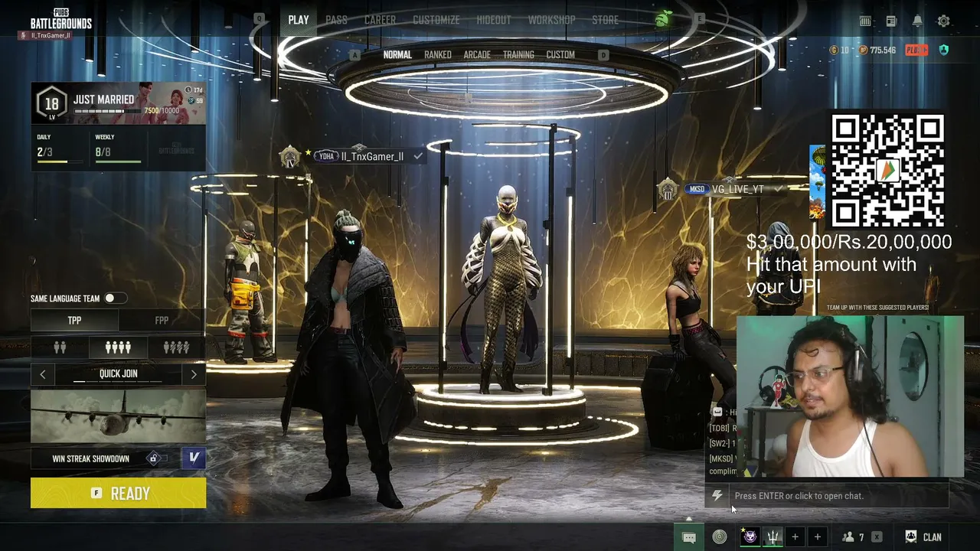The image size is (980, 551).
Task: Select the four-player squad team size
Action: tap(118, 347)
